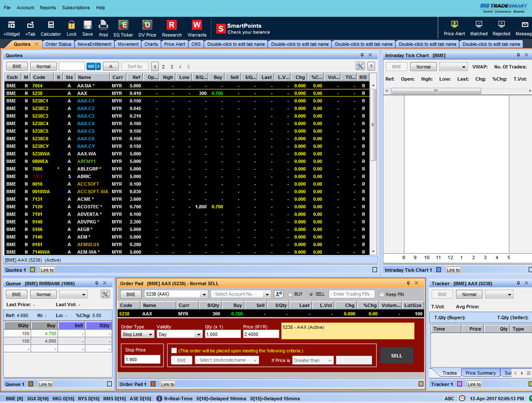Click the real-time info icon in status bar
The width and height of the screenshot is (532, 403).
[x=159, y=398]
